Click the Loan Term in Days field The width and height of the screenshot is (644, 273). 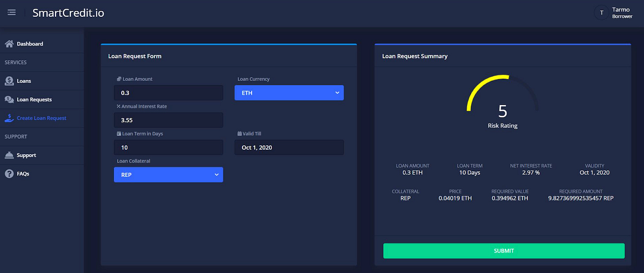point(169,148)
